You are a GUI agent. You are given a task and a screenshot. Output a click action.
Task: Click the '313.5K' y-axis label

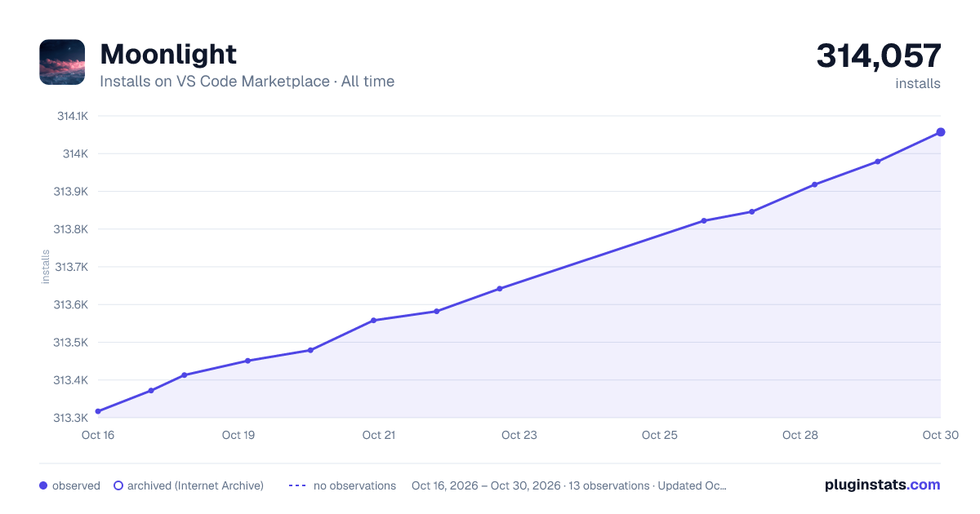(x=71, y=343)
